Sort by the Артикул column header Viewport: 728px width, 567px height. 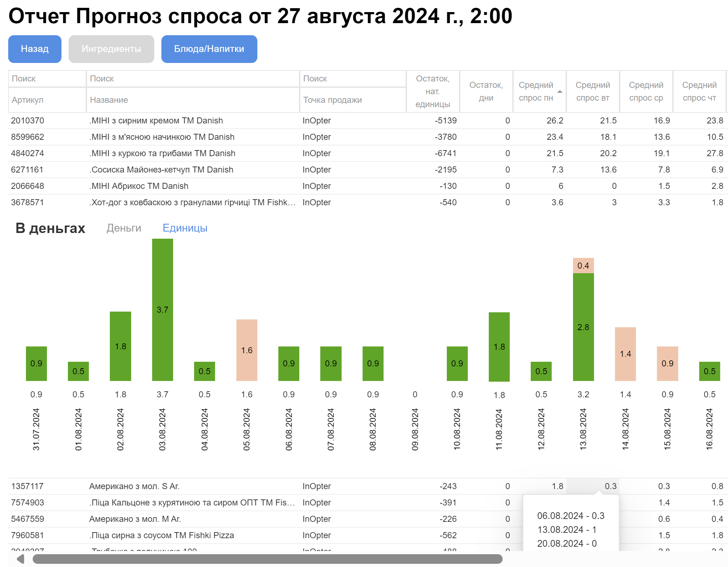pyautogui.click(x=47, y=100)
